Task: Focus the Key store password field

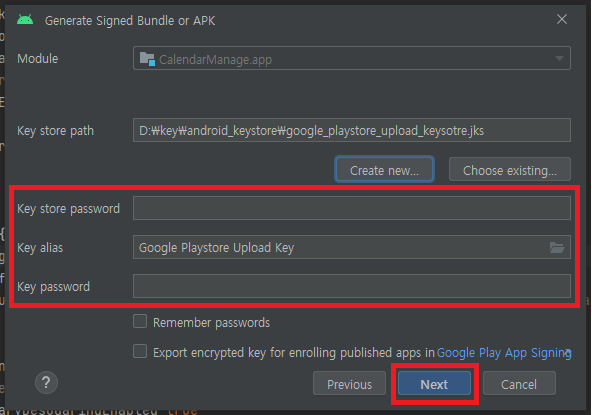Action: click(x=352, y=208)
